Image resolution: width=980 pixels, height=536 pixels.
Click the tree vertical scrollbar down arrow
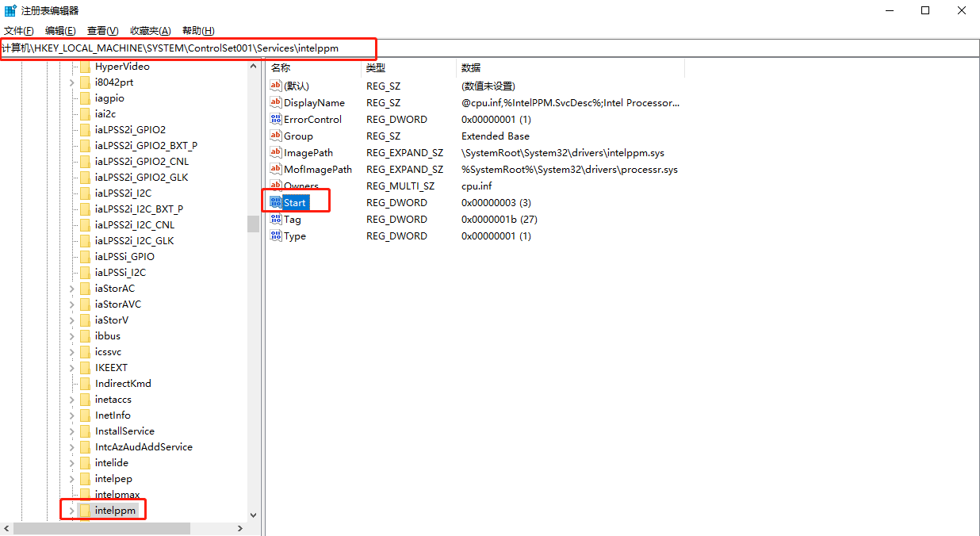coord(253,515)
